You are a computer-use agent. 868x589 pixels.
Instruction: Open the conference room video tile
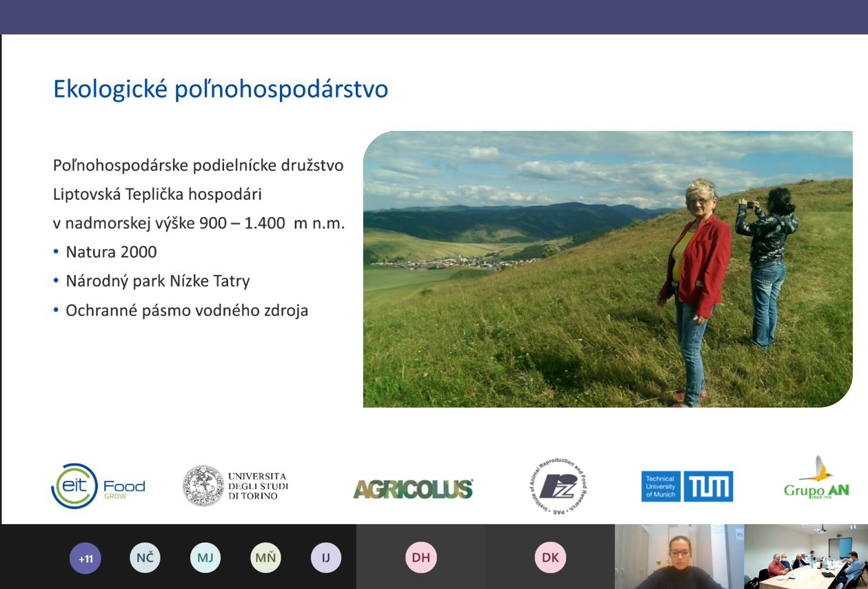point(805,557)
